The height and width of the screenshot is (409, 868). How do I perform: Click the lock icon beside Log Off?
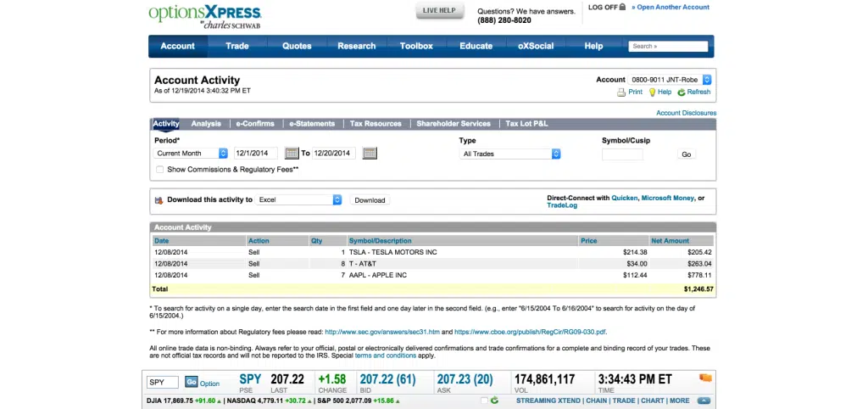[622, 7]
